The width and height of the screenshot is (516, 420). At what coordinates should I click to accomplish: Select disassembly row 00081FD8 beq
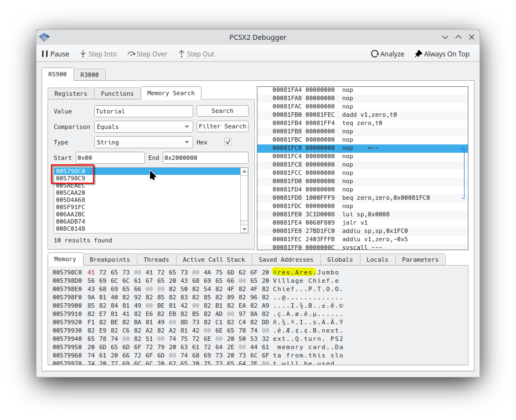[362, 198]
